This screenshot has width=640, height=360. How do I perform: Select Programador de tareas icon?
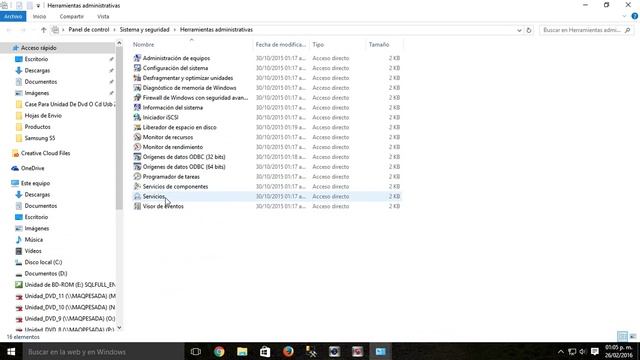[137, 176]
